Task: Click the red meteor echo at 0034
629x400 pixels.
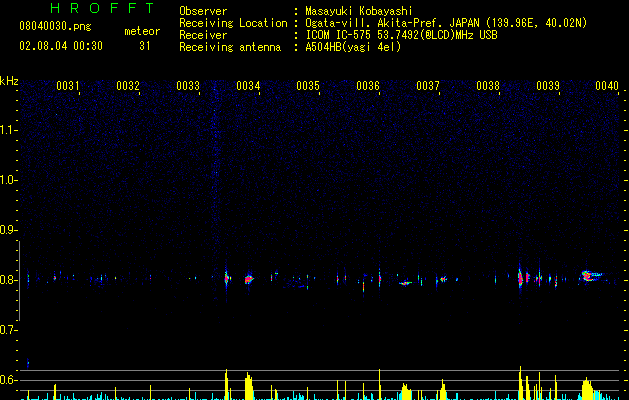Action: [249, 279]
